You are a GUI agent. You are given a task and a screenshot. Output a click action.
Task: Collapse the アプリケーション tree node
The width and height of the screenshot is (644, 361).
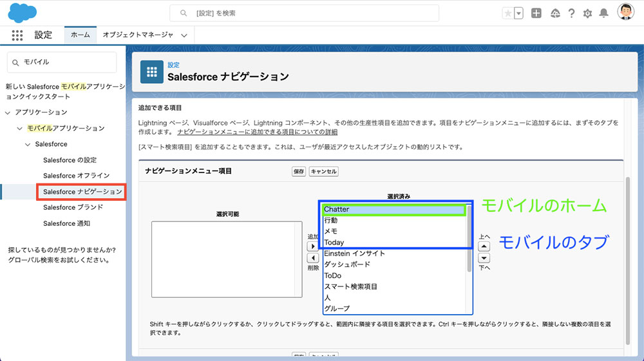[8, 113]
